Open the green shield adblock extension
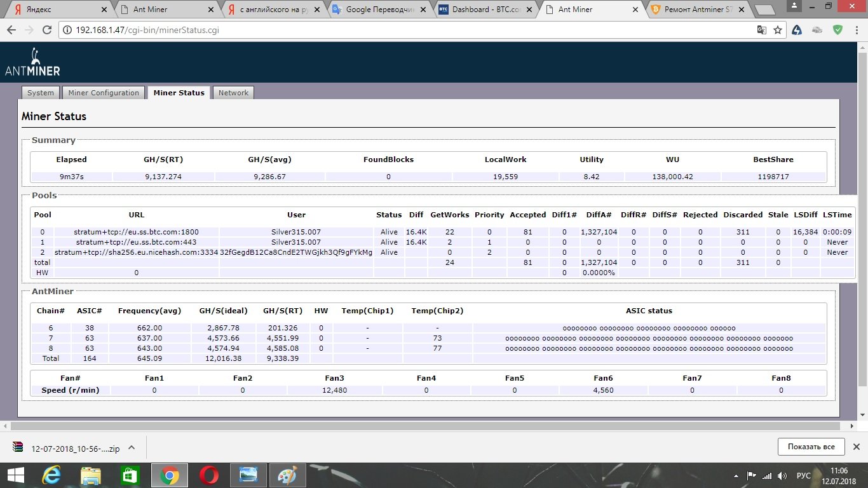868x488 pixels. pyautogui.click(x=838, y=30)
